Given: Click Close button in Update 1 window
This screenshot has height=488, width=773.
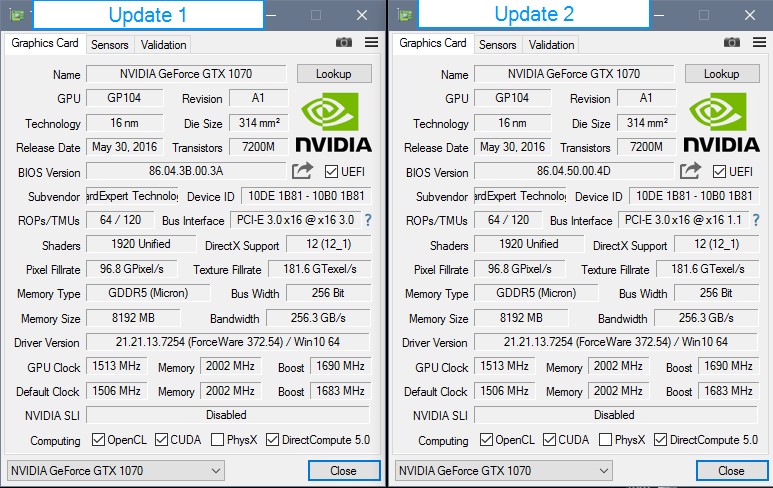Looking at the screenshot, I should coord(344,471).
